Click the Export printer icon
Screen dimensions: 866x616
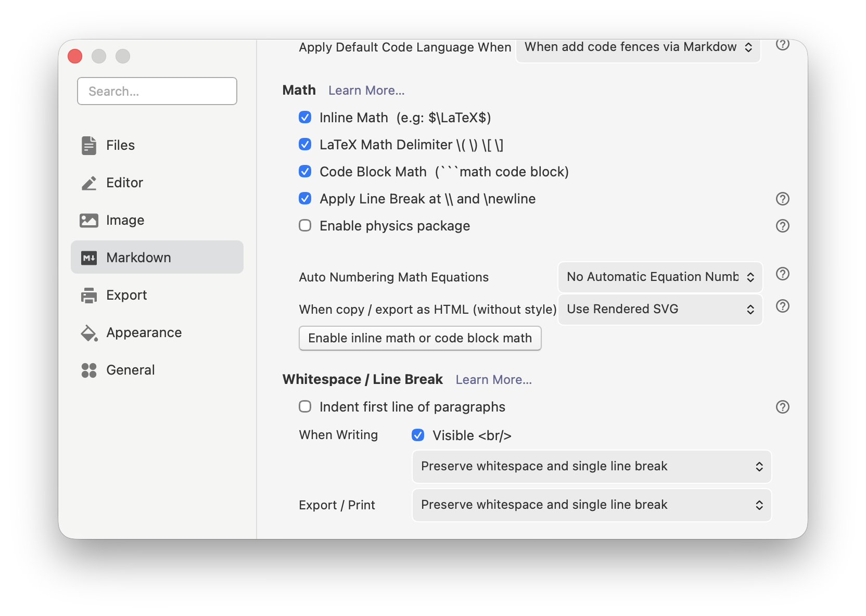(x=89, y=296)
